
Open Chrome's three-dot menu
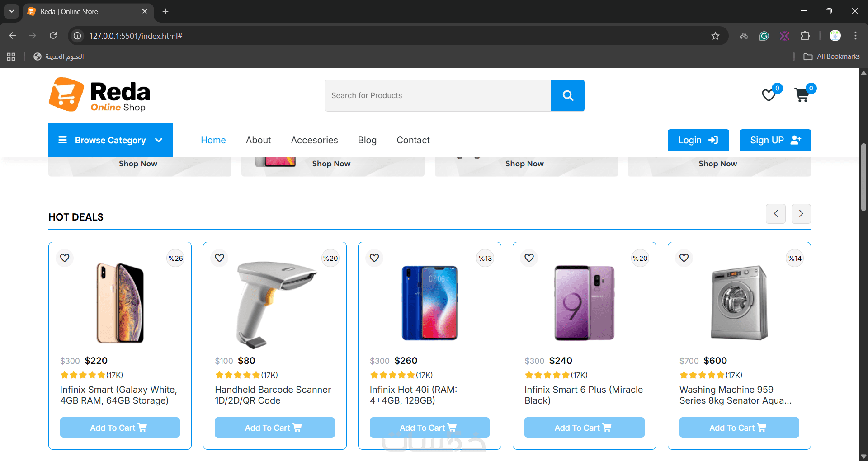click(x=855, y=36)
